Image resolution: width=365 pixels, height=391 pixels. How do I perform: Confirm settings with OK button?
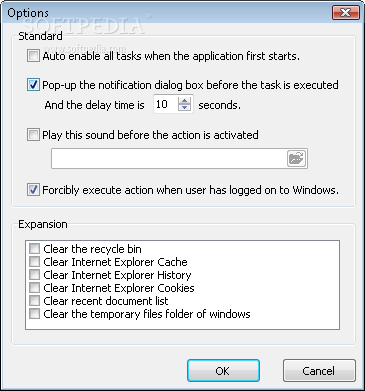tap(223, 371)
